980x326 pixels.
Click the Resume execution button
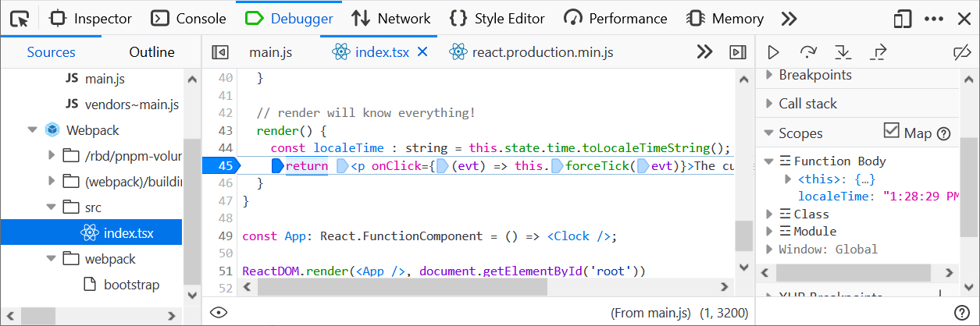point(773,52)
